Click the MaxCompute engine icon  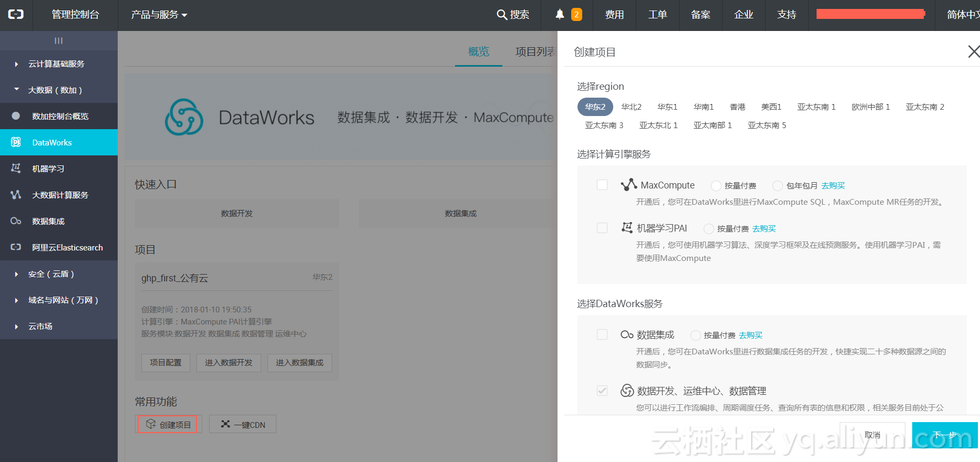tap(629, 184)
